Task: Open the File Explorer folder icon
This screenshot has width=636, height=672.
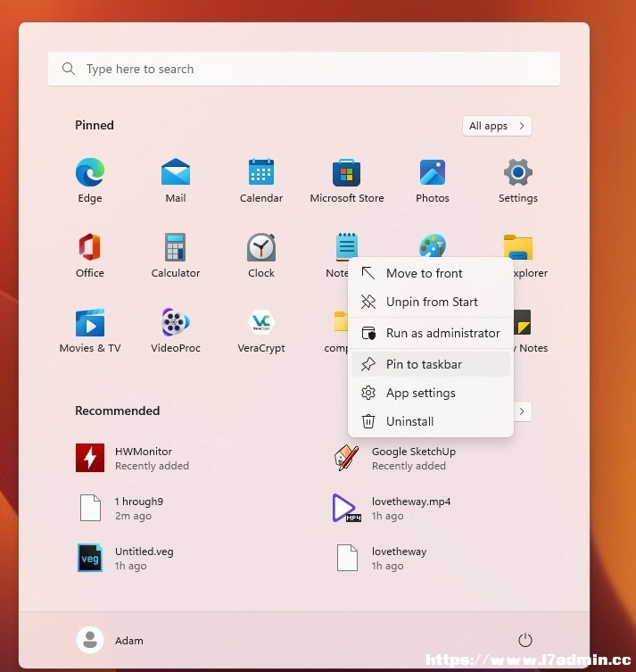Action: tap(518, 246)
